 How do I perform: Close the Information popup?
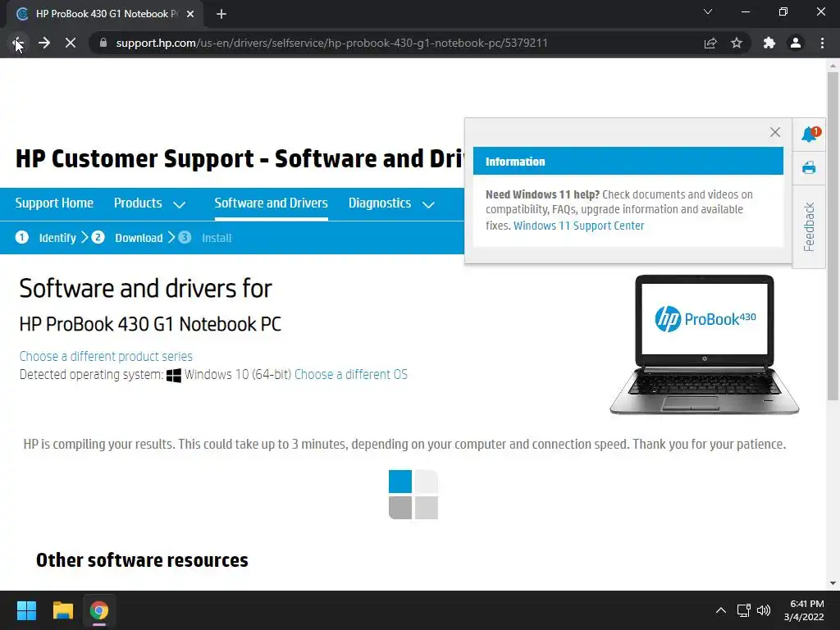(x=774, y=132)
